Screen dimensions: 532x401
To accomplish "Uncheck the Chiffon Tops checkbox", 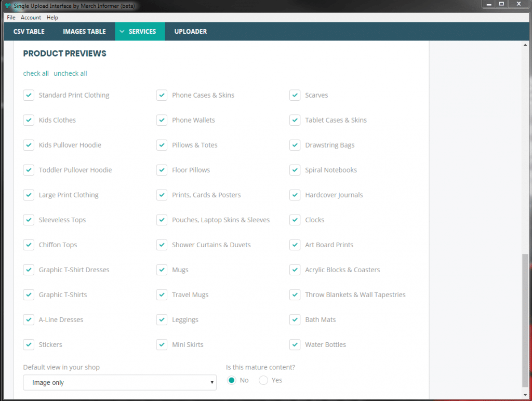I will point(29,245).
